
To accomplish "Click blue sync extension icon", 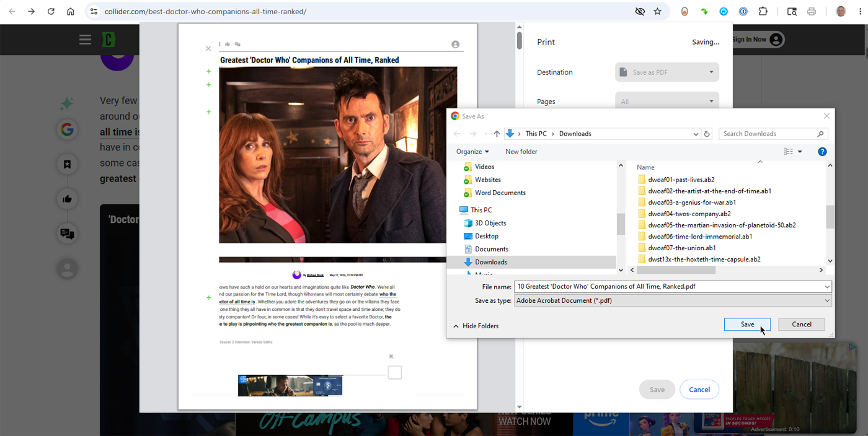I will [724, 11].
